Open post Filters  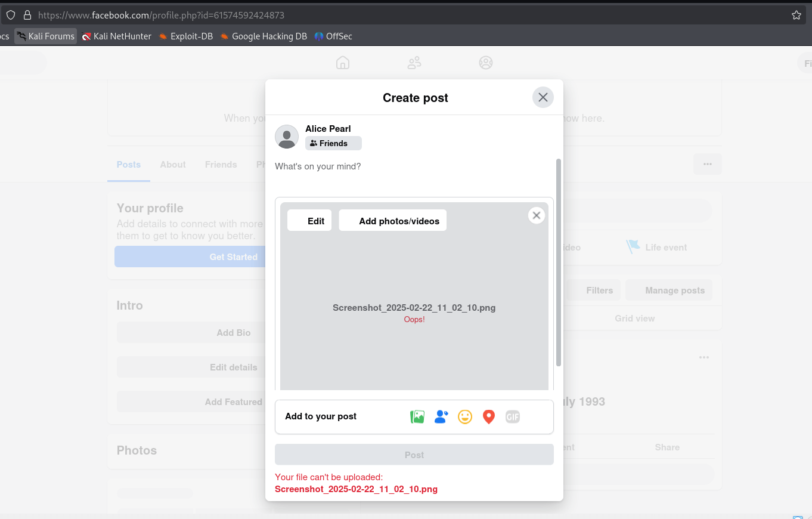tap(592, 291)
